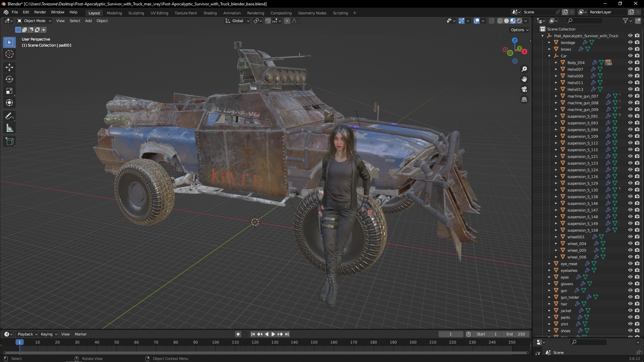Toggle auto keying record button
Image resolution: width=644 pixels, height=362 pixels.
(x=238, y=334)
